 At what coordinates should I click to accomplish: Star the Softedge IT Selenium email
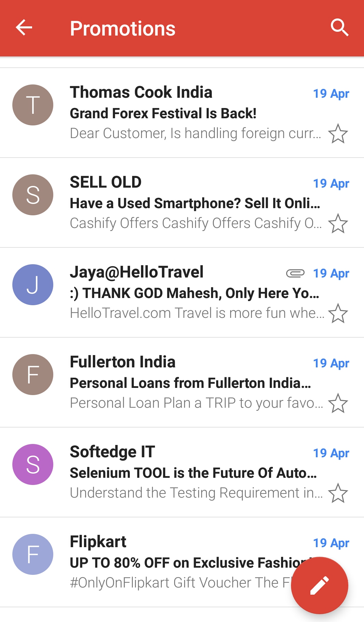coord(338,493)
